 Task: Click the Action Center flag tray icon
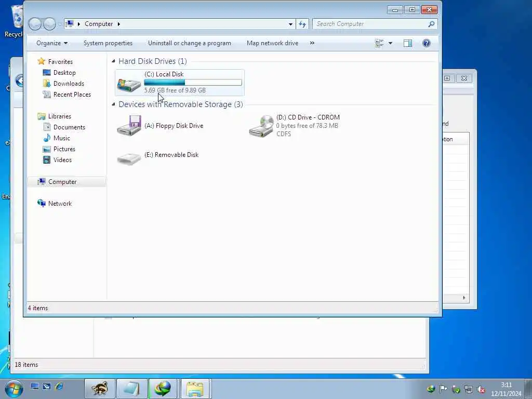[x=443, y=389]
